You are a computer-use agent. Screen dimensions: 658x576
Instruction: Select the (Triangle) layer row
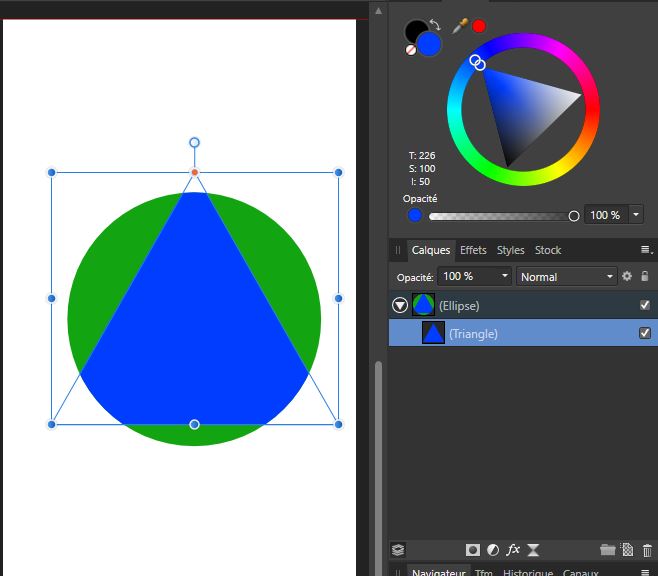(x=523, y=333)
